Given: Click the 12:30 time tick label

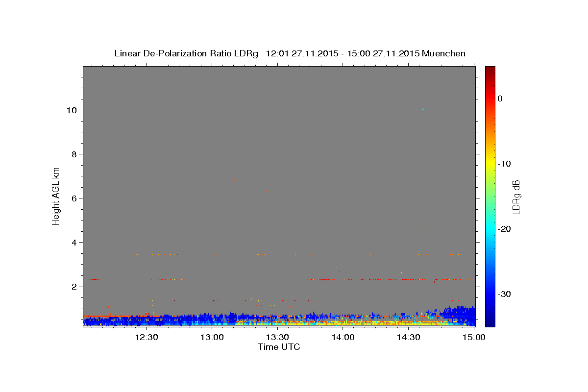Looking at the screenshot, I should pos(147,337).
